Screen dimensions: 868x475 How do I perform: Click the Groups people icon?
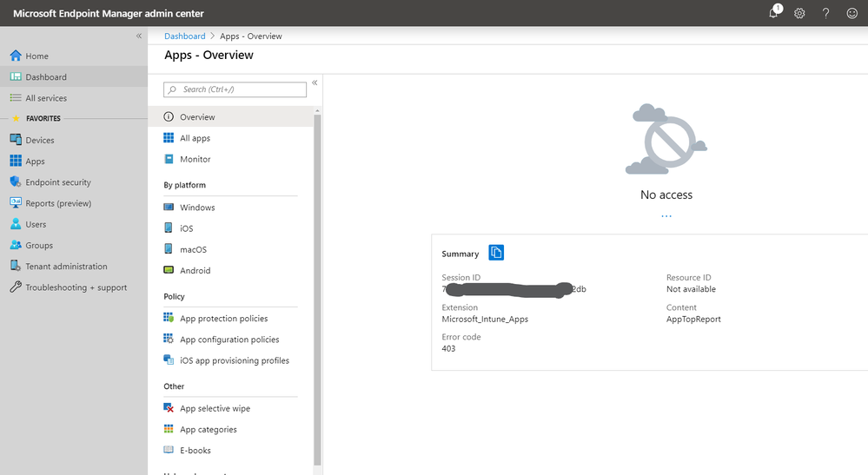[x=16, y=244]
